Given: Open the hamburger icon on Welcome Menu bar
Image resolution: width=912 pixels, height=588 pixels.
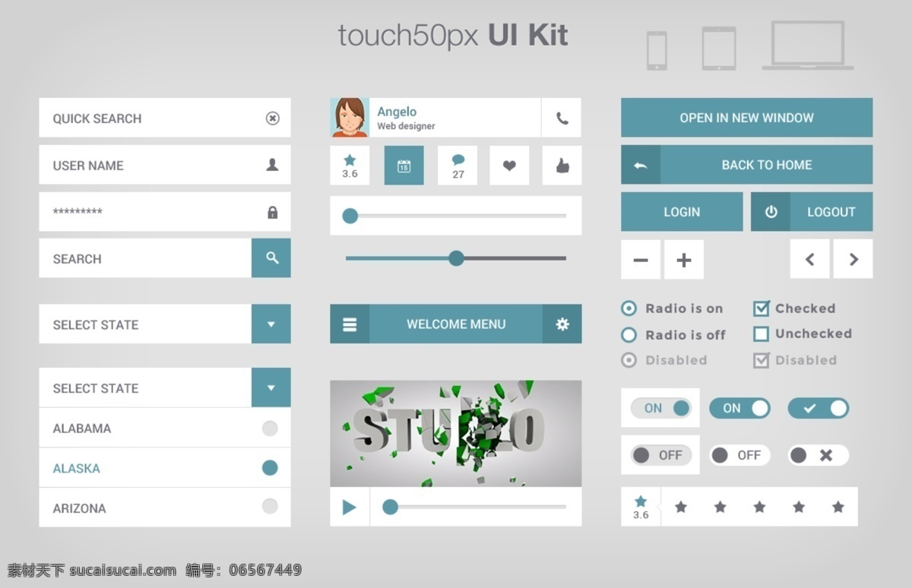Looking at the screenshot, I should 350,324.
